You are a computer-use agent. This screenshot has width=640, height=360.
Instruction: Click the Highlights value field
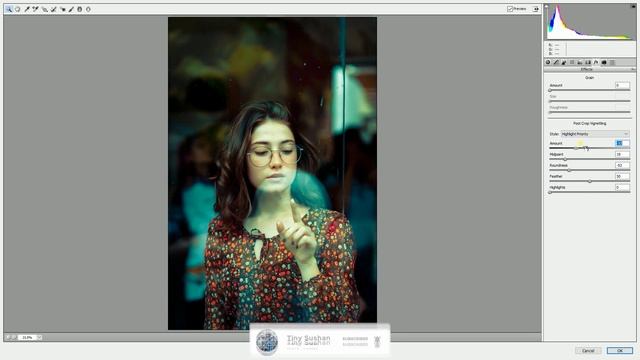pos(622,187)
